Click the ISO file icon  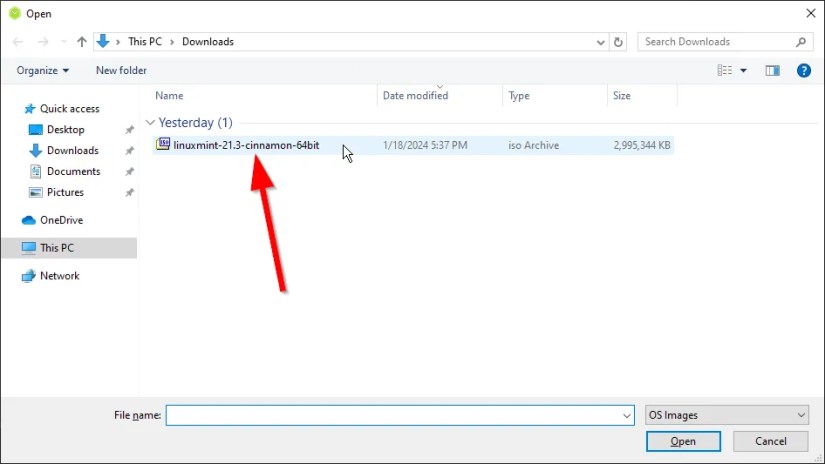163,144
